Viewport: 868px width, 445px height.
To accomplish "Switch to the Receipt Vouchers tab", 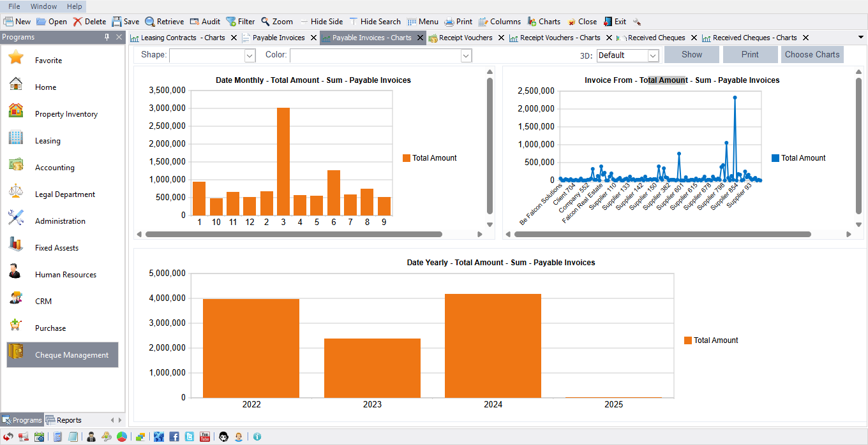I will 465,38.
